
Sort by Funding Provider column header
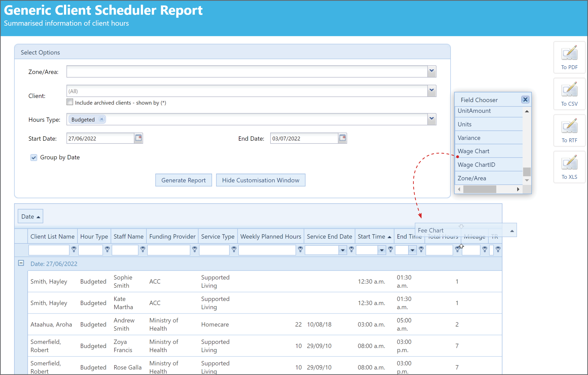tap(172, 236)
